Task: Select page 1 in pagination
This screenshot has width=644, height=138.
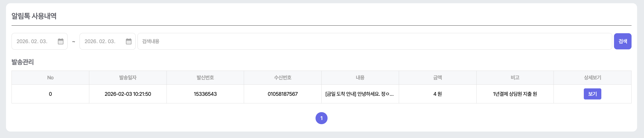Action: (322, 118)
